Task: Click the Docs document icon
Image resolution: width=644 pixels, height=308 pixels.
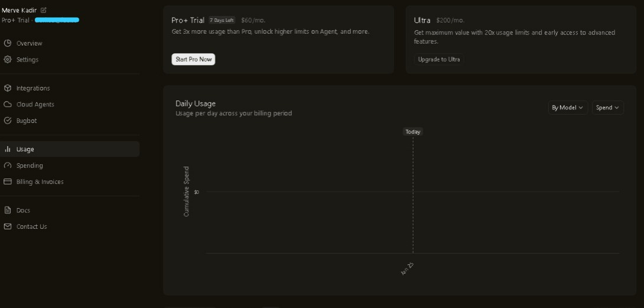Action: tap(8, 210)
